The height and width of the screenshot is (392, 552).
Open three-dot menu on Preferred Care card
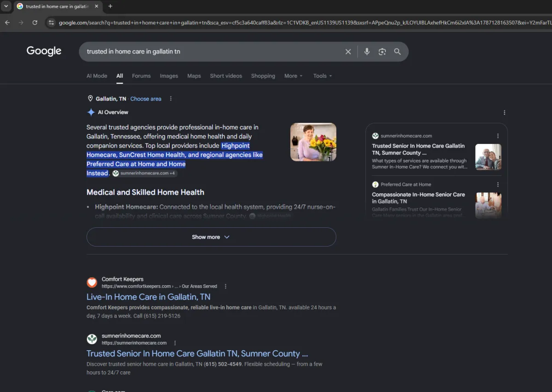498,184
